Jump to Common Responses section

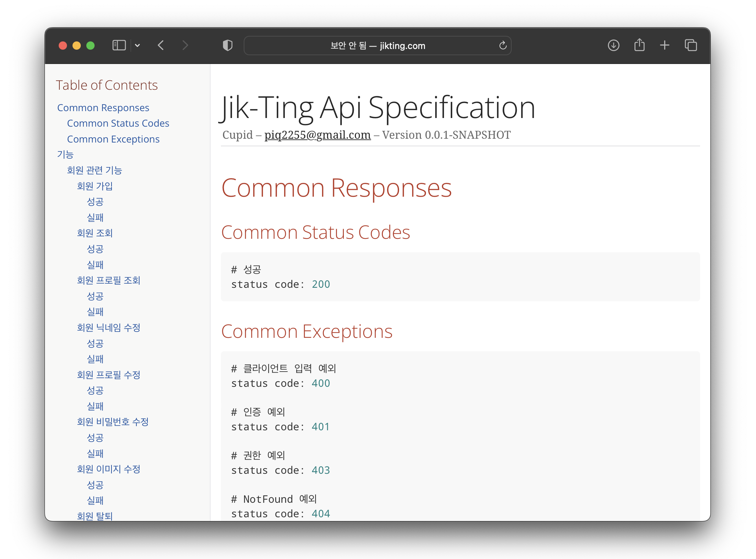[103, 108]
